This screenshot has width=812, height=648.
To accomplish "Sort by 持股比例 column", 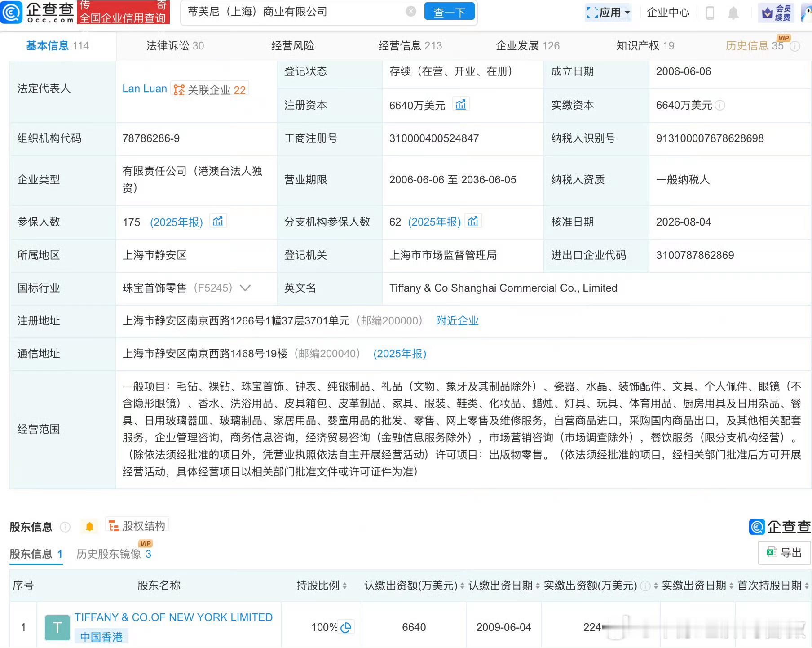I will (x=344, y=586).
